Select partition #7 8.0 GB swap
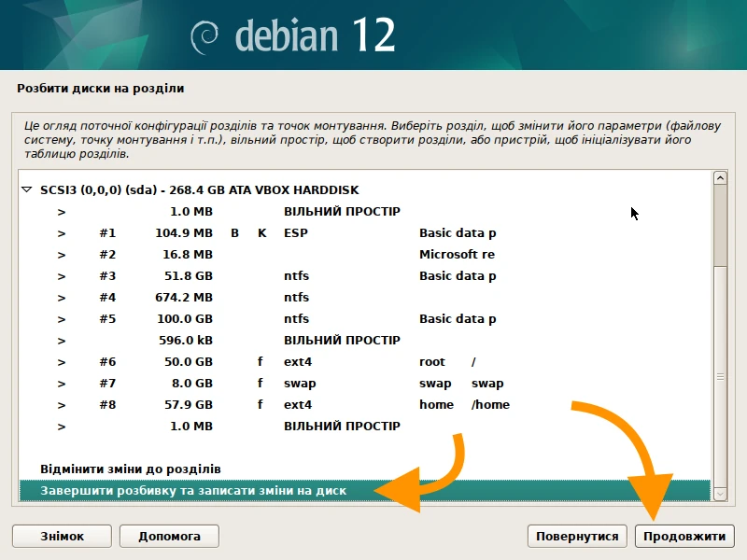The width and height of the screenshot is (747, 560). click(365, 383)
